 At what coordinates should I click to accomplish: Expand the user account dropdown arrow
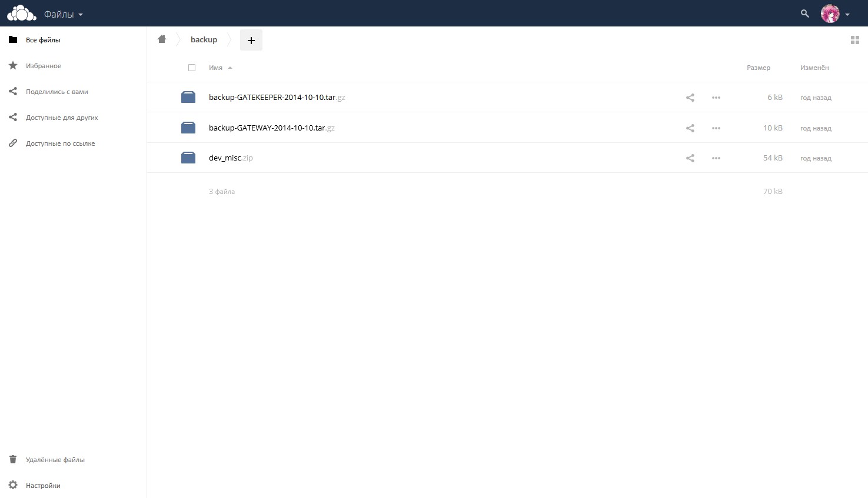847,15
